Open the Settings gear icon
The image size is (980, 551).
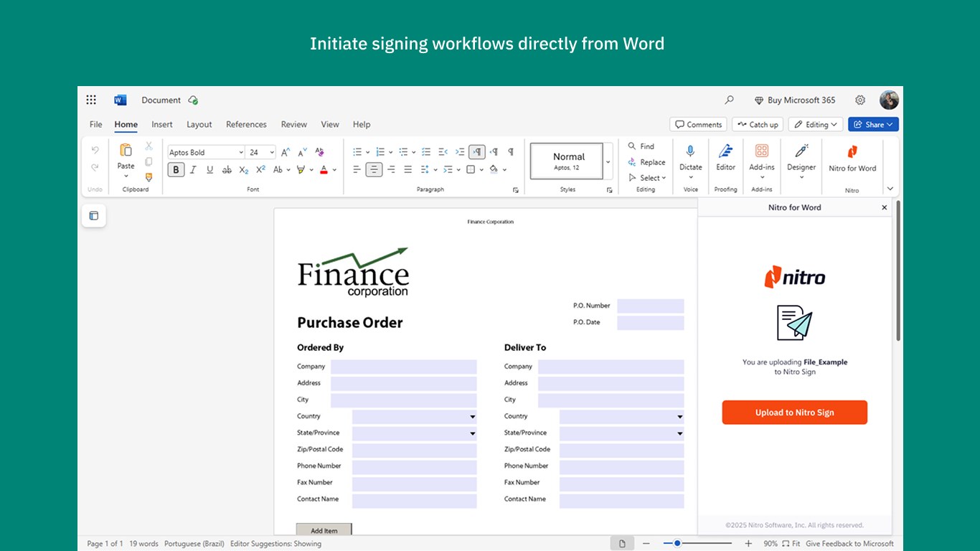click(x=860, y=100)
